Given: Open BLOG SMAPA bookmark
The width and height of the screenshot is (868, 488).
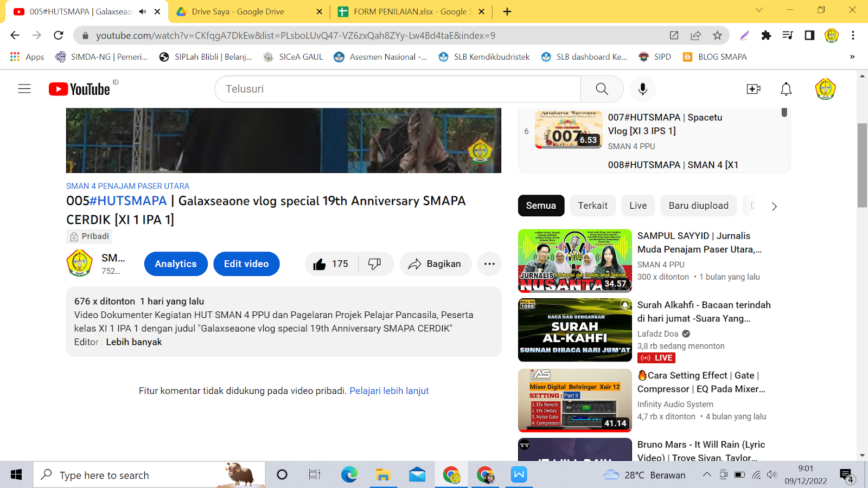Looking at the screenshot, I should [714, 57].
